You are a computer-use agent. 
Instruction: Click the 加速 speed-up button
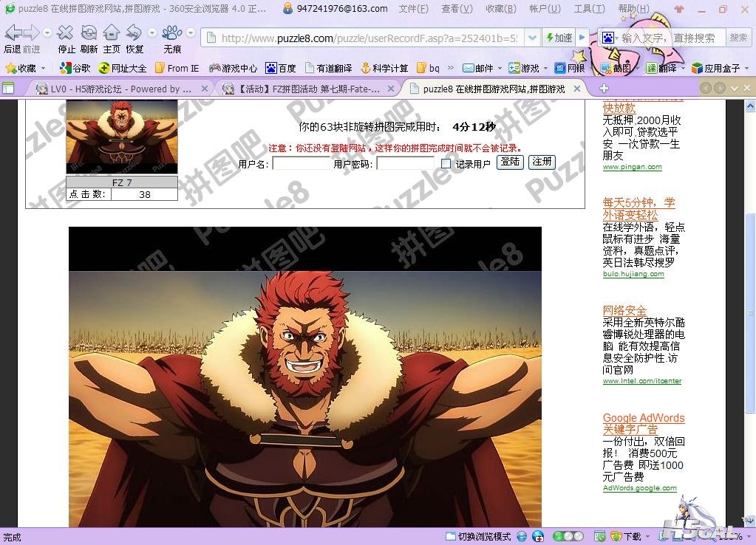[559, 37]
